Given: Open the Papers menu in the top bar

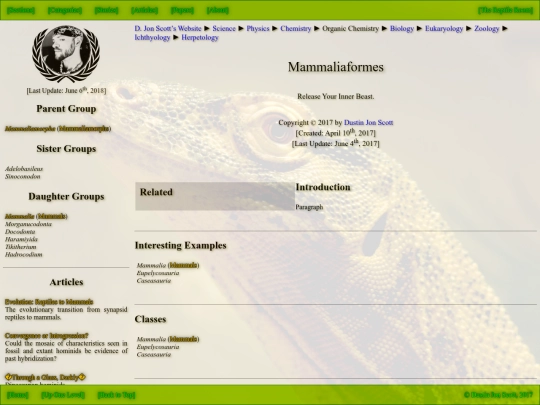Looking at the screenshot, I should pyautogui.click(x=182, y=10).
